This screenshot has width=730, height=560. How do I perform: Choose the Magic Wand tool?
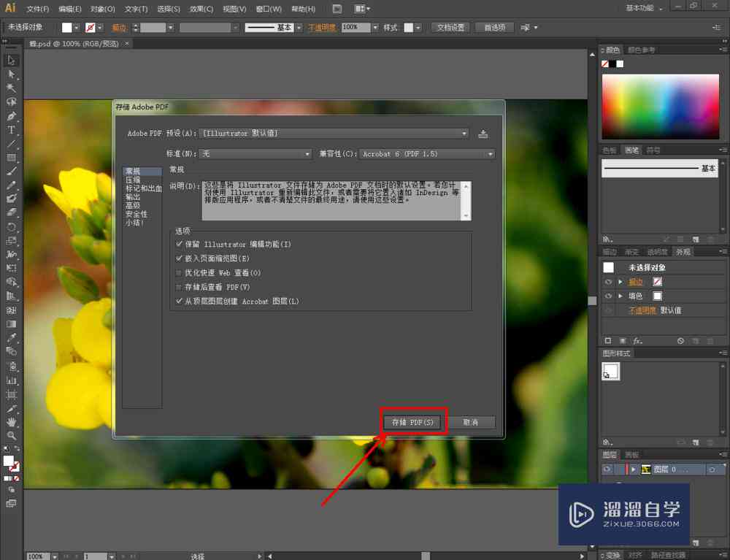coord(11,88)
